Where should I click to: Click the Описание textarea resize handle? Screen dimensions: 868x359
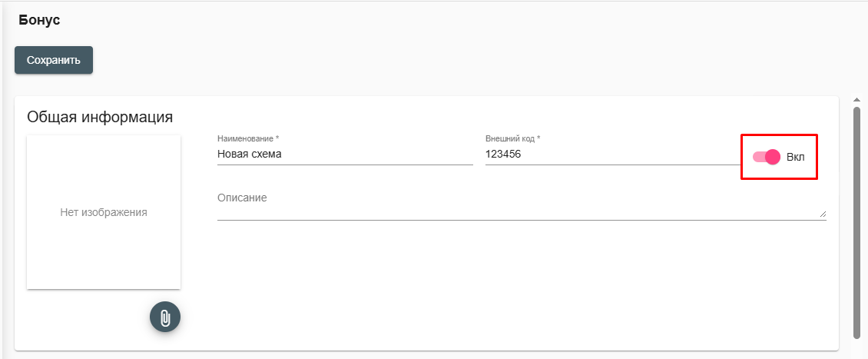823,214
